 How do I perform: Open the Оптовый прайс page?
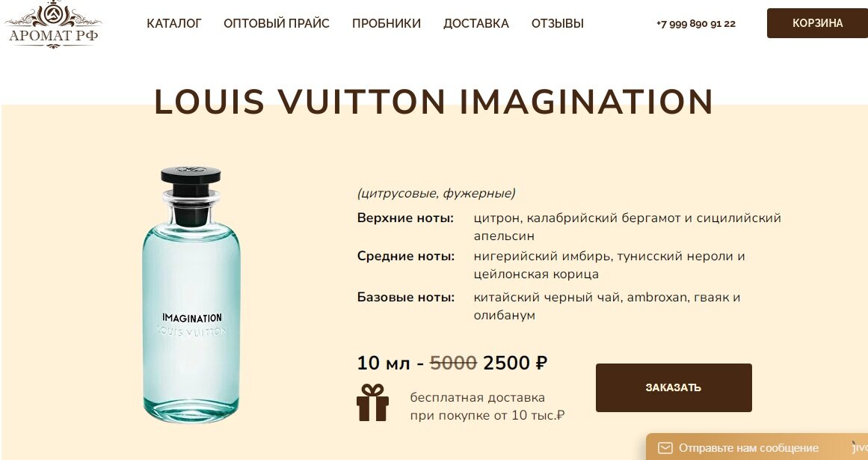(x=276, y=24)
